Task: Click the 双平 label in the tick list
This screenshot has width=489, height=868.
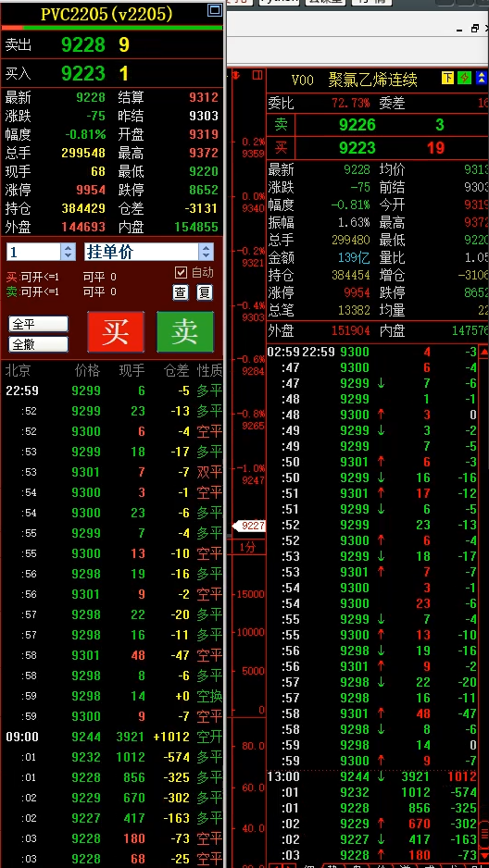Action: pos(210,472)
